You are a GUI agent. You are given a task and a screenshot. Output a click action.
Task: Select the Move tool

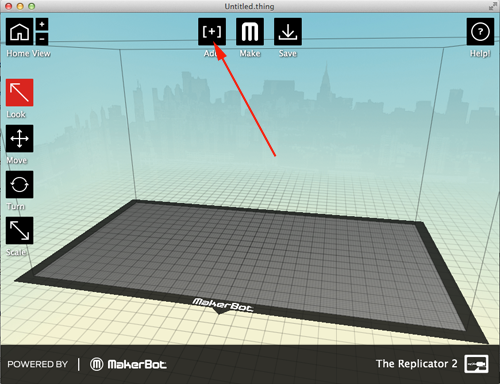(x=19, y=138)
